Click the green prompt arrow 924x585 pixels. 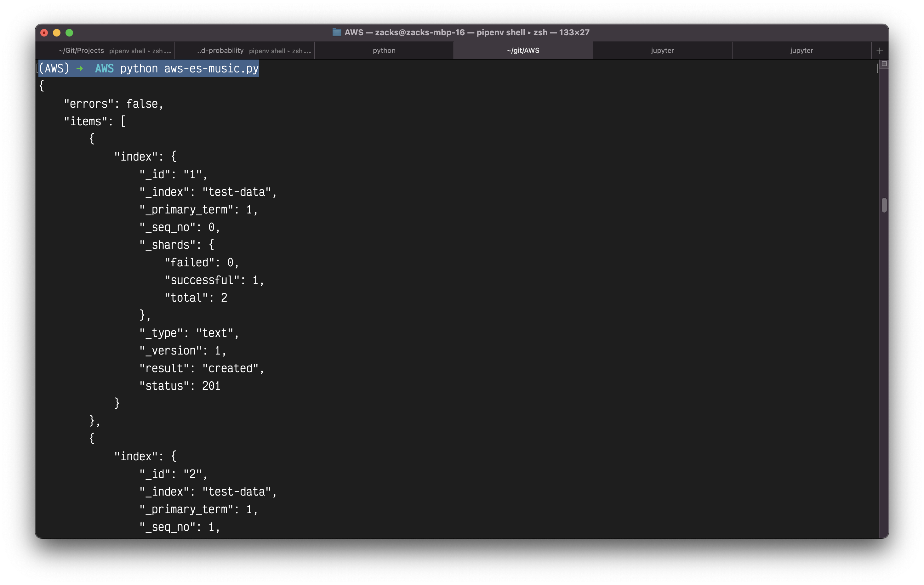80,69
